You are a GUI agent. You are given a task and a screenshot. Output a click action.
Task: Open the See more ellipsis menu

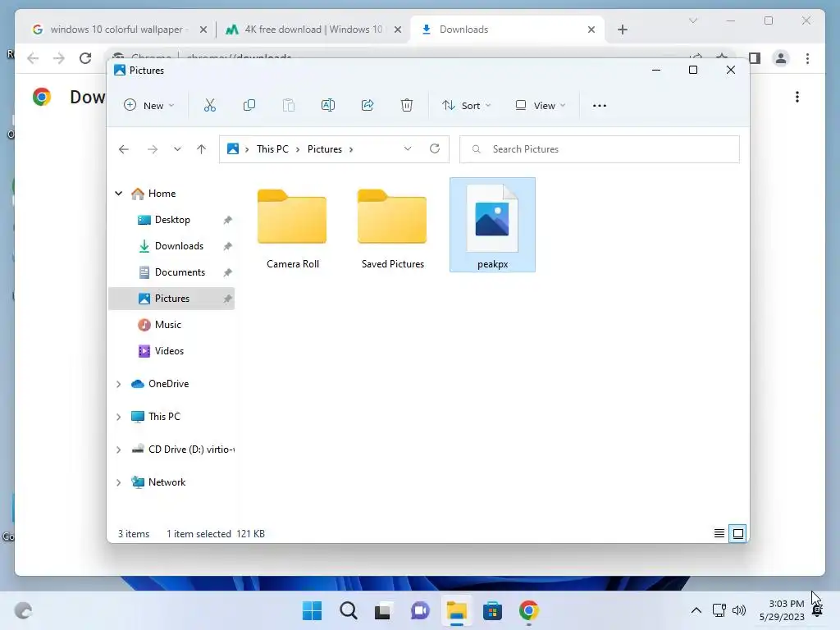click(600, 106)
